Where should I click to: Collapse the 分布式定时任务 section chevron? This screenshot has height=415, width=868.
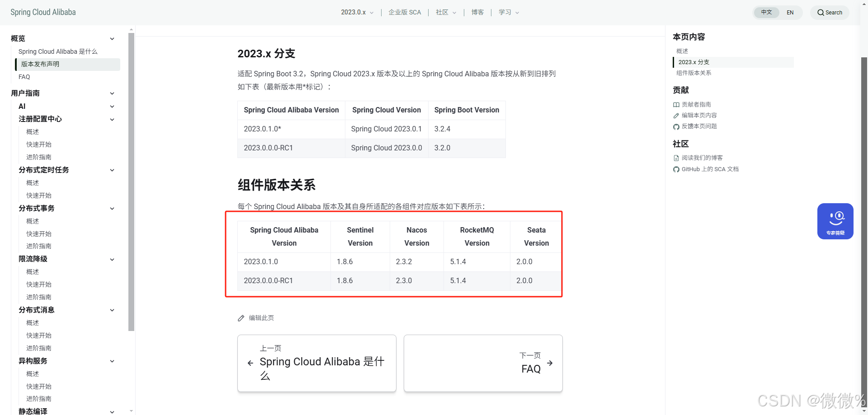(112, 170)
